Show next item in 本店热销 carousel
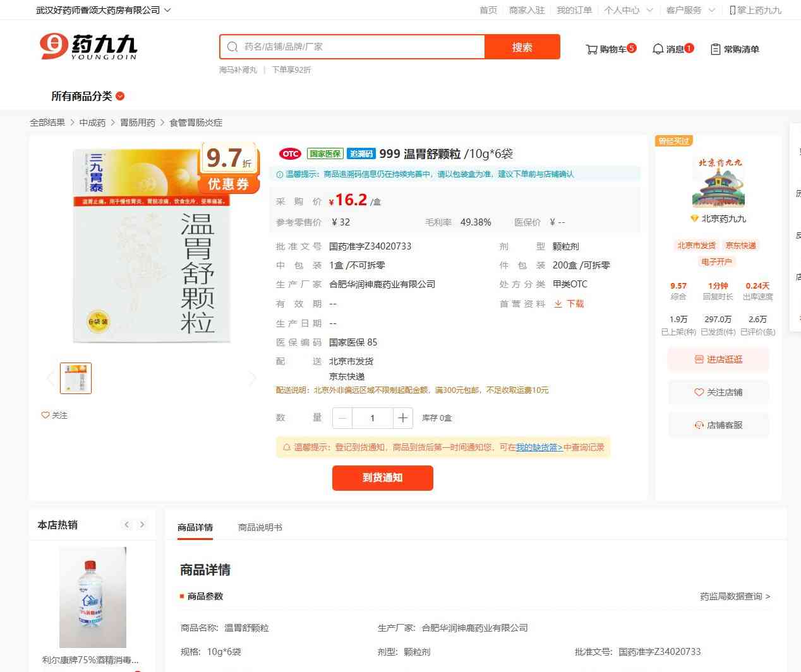 pos(142,525)
